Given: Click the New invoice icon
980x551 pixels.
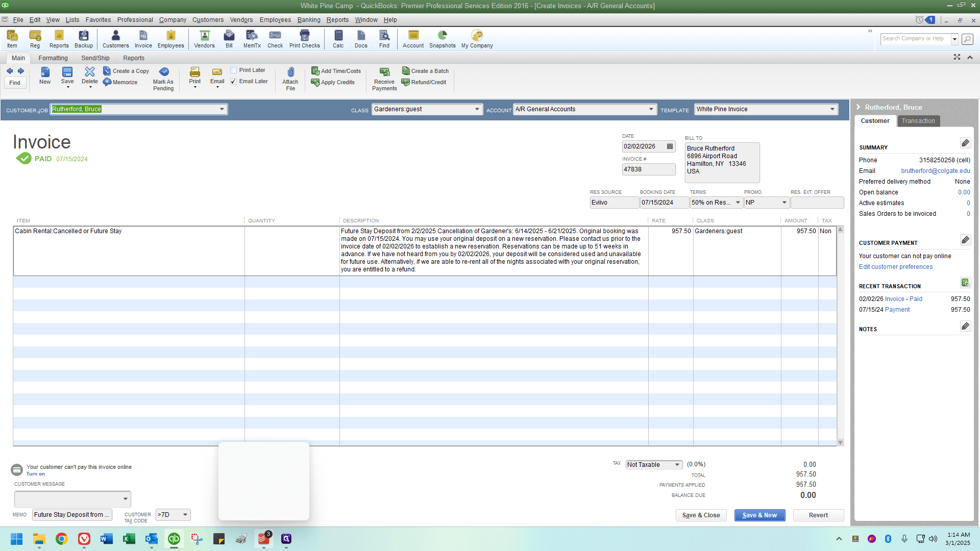Looking at the screenshot, I should [x=45, y=76].
